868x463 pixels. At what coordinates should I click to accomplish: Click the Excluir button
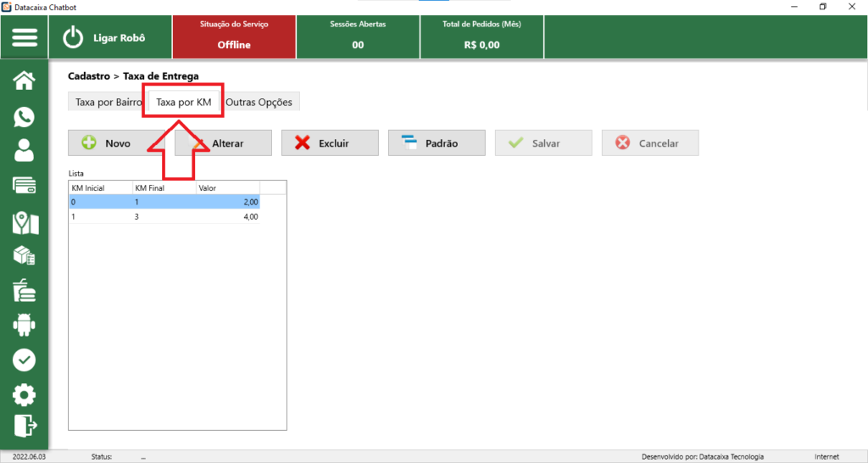pyautogui.click(x=330, y=143)
